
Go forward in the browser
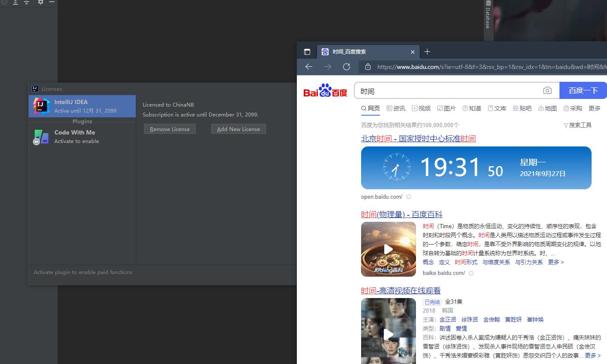(x=328, y=67)
